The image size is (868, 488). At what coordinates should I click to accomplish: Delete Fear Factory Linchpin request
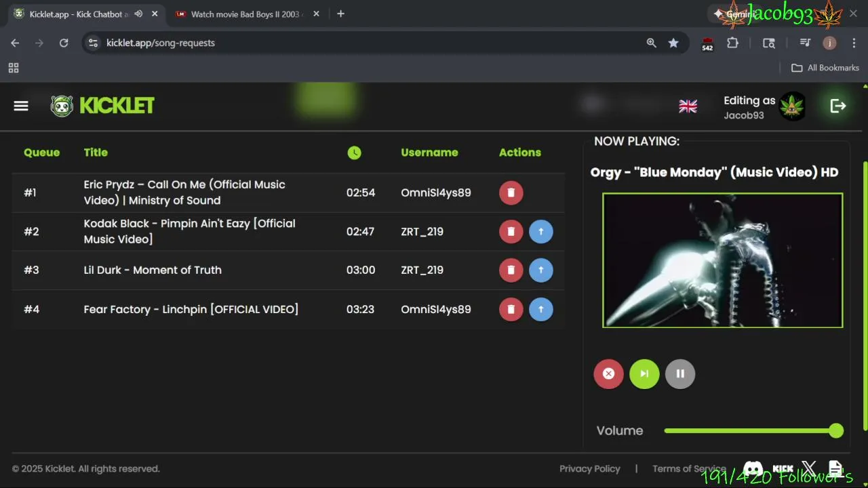click(511, 309)
